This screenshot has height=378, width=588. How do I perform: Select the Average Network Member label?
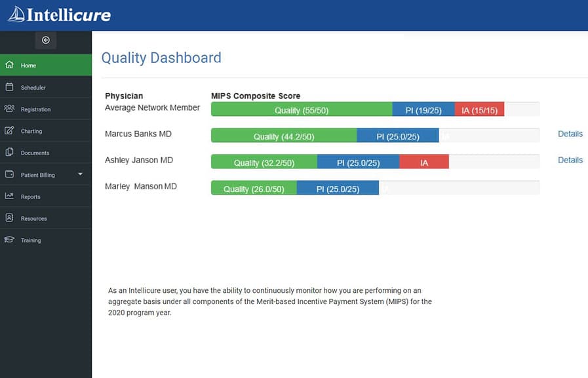[x=152, y=107]
